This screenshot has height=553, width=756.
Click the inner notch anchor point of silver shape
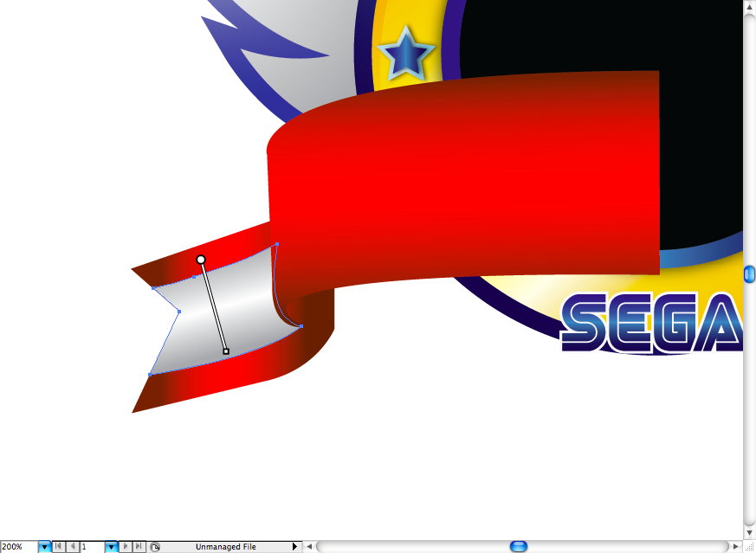click(179, 312)
